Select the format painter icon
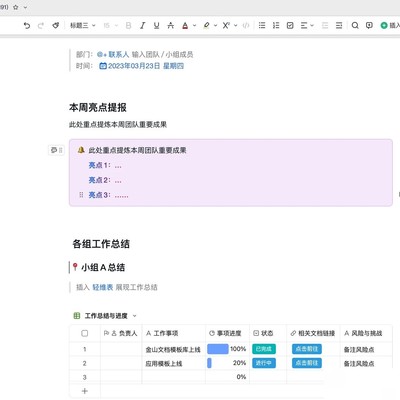The width and height of the screenshot is (400, 400). click(56, 25)
